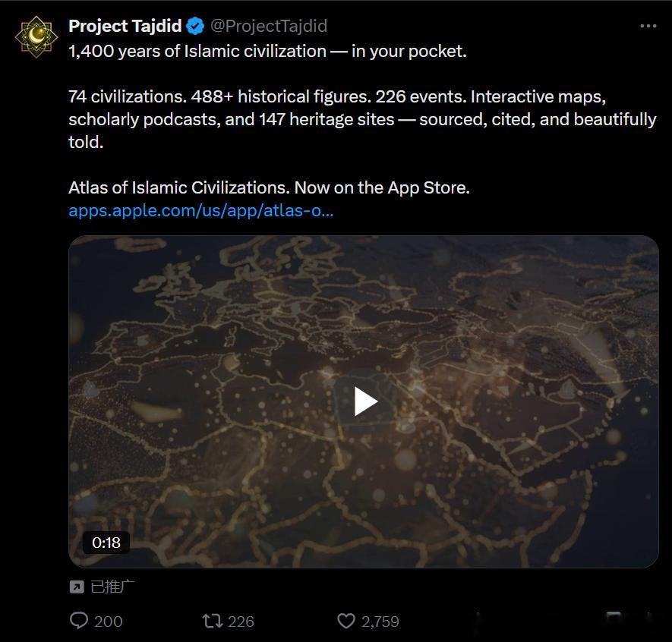This screenshot has height=642, width=672.
Task: Visit the @ProjectTajdid handle
Action: 269,26
